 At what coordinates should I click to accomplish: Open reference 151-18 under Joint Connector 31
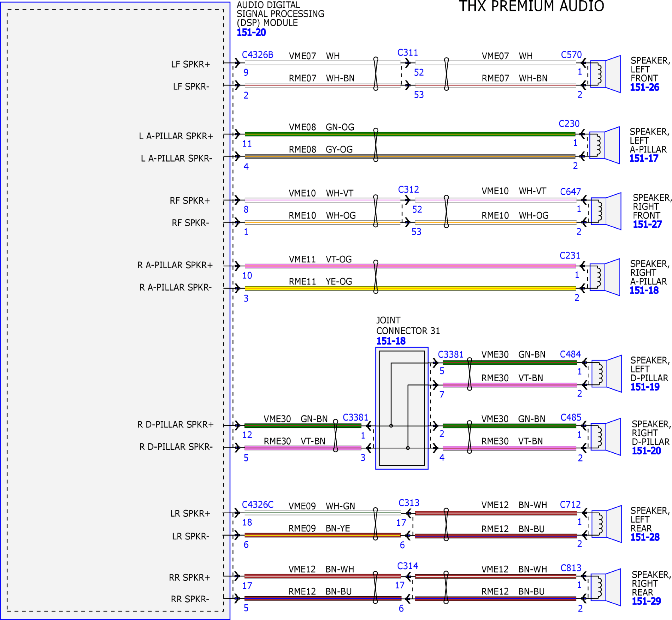(391, 341)
